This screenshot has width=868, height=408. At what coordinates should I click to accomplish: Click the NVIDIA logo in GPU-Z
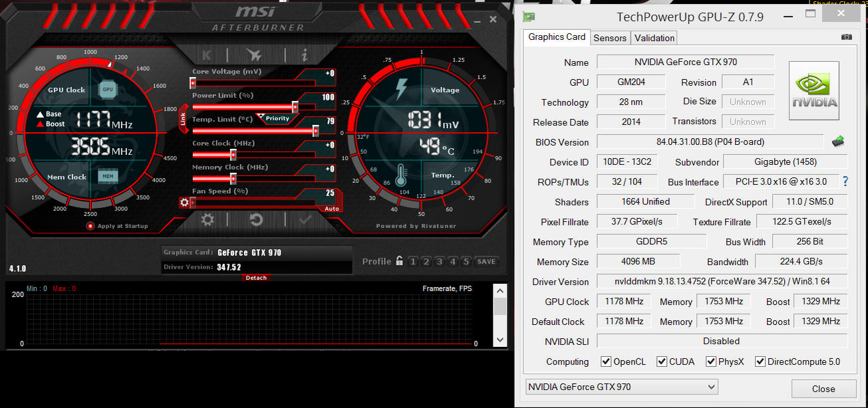pos(814,90)
